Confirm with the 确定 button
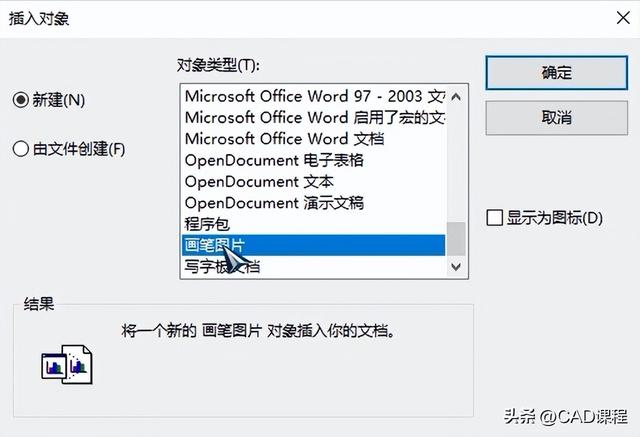 tap(556, 72)
